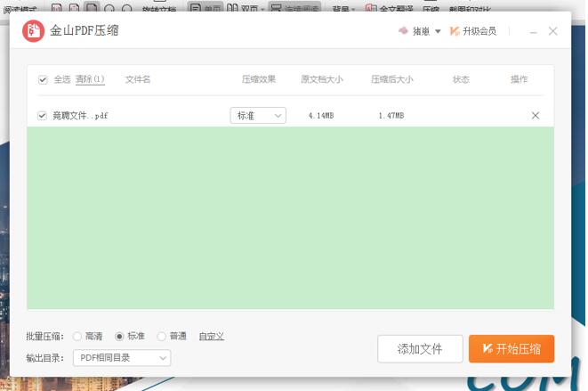The width and height of the screenshot is (588, 391).
Task: Click 全文翻译 in the background PDF toolbar
Action: 390,8
